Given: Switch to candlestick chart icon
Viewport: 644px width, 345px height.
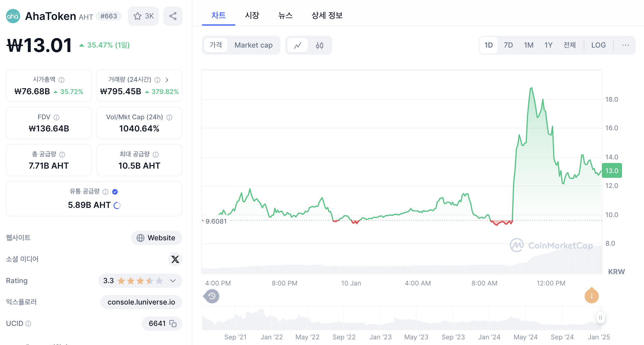Looking at the screenshot, I should (320, 45).
